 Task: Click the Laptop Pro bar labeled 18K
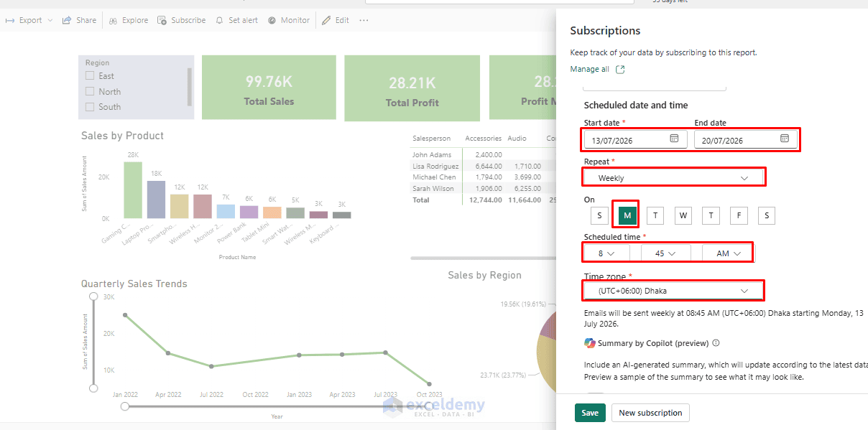click(x=157, y=199)
